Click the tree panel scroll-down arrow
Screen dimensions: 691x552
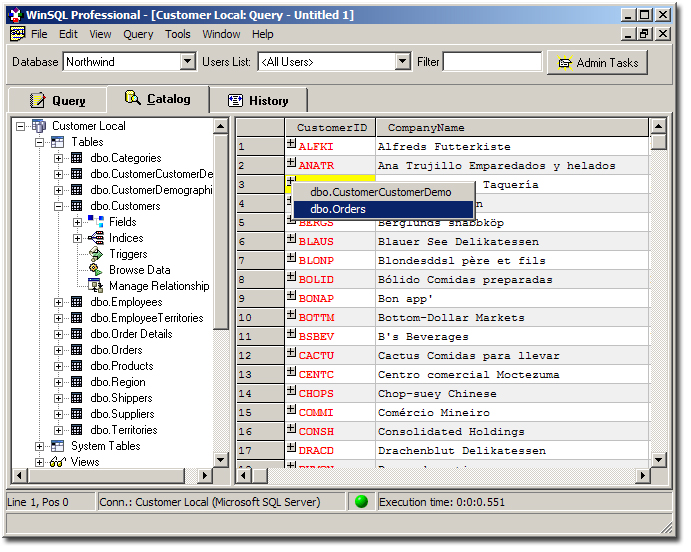(220, 460)
